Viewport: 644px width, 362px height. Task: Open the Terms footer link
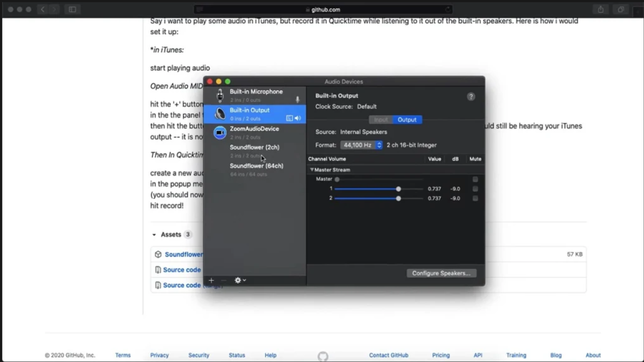(x=123, y=355)
